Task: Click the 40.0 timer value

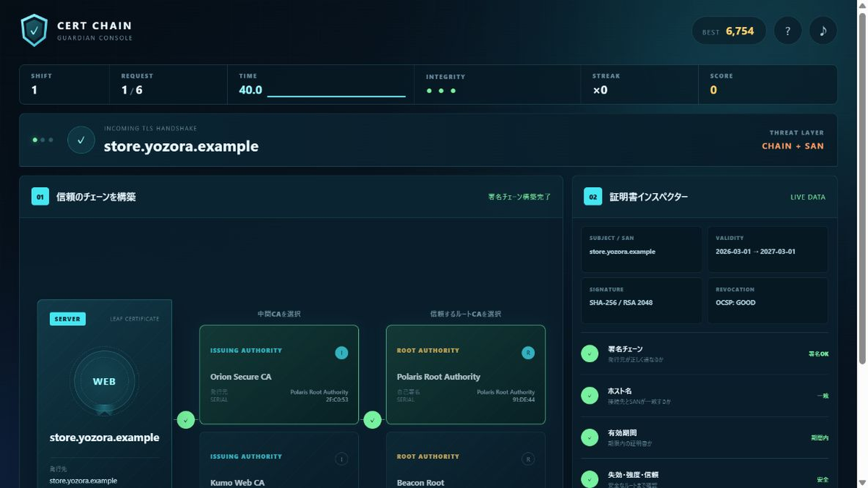Action: (x=250, y=90)
